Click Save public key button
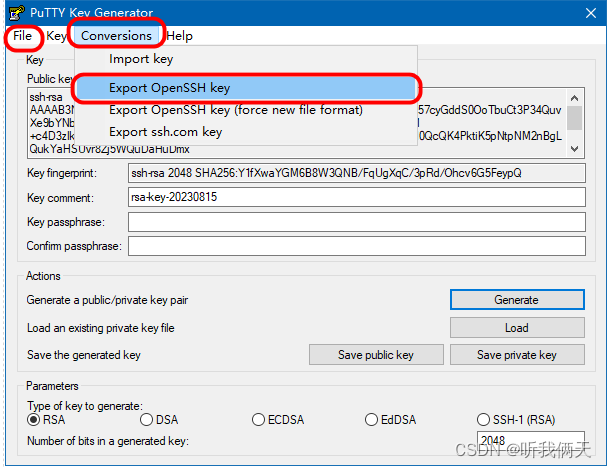 376,355
